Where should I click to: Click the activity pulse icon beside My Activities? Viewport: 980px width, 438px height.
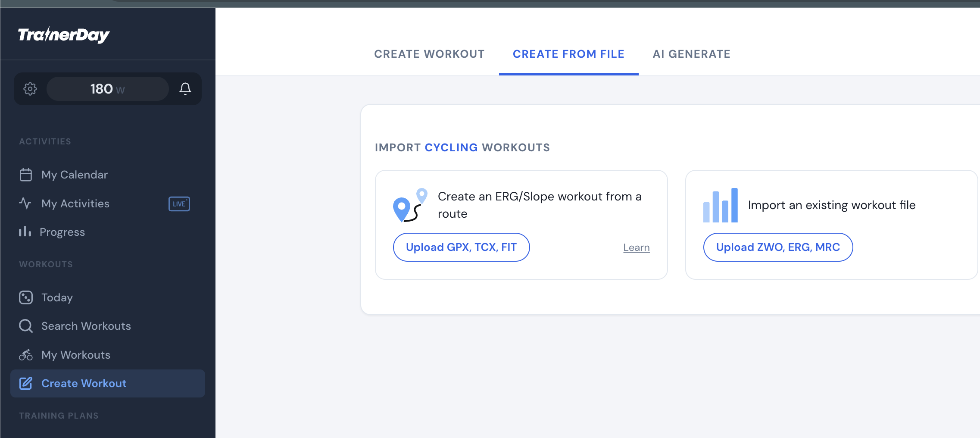(25, 203)
